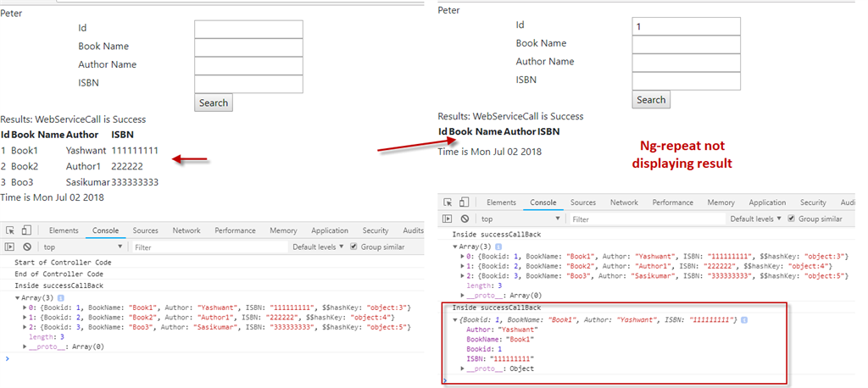The image size is (868, 388).
Task: Open Default levels dropdown in right console
Action: click(x=756, y=219)
